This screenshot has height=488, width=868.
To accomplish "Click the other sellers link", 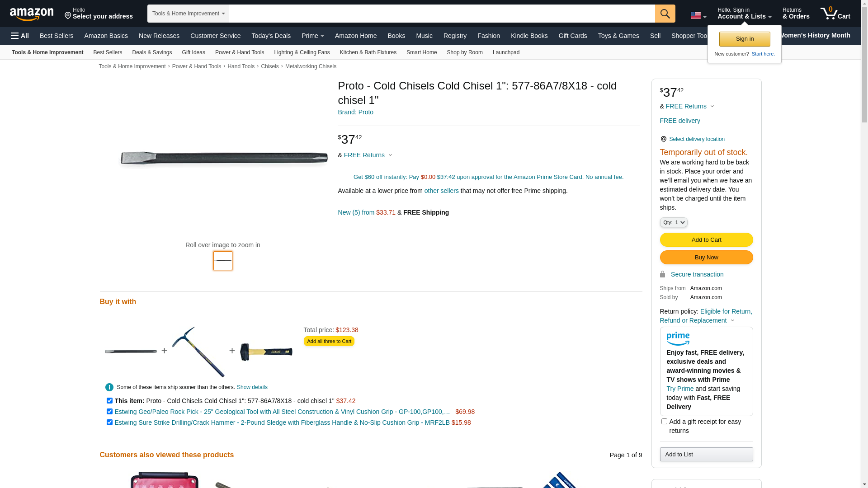I will point(441,191).
